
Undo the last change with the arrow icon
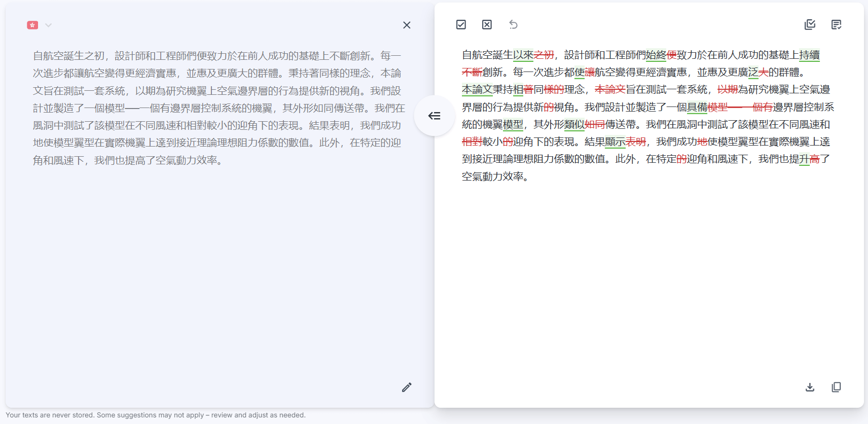[x=513, y=24]
